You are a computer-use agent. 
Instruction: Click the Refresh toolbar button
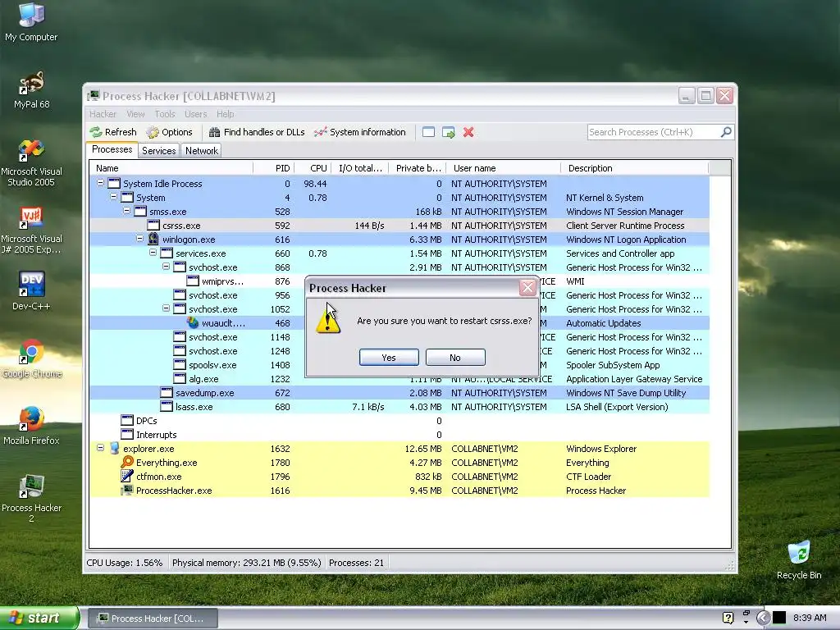(113, 132)
